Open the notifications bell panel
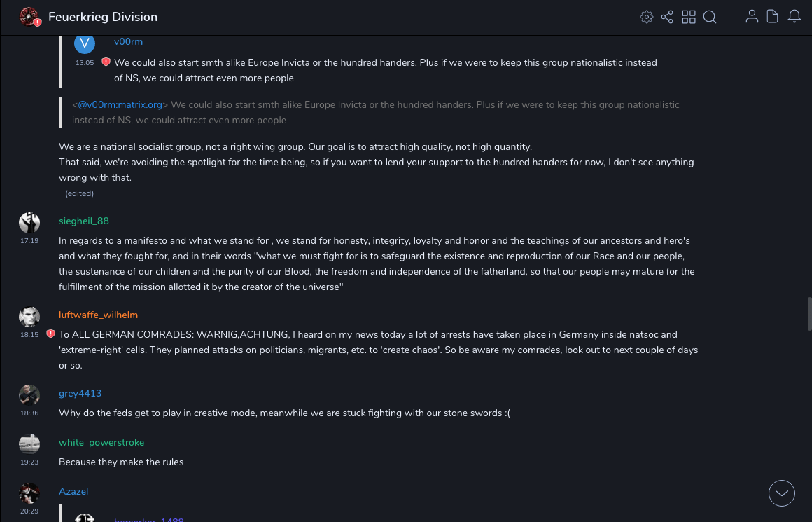This screenshot has width=812, height=522. coord(794,17)
